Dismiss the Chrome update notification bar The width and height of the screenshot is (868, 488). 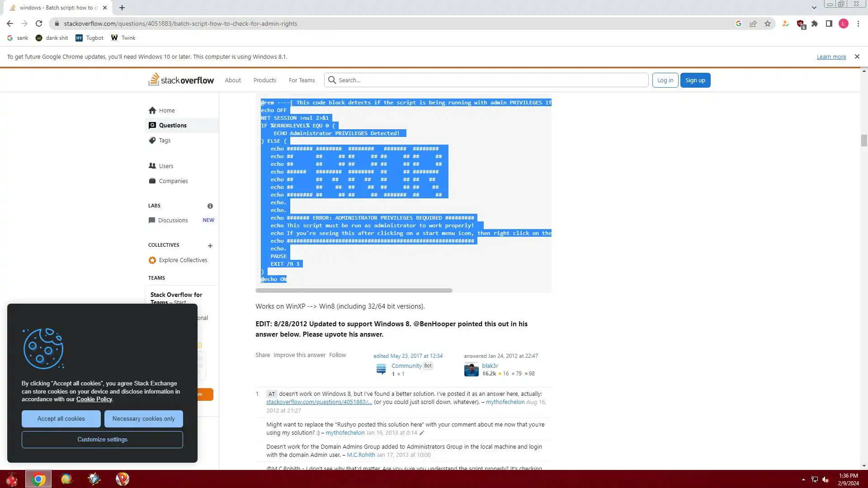(x=857, y=56)
